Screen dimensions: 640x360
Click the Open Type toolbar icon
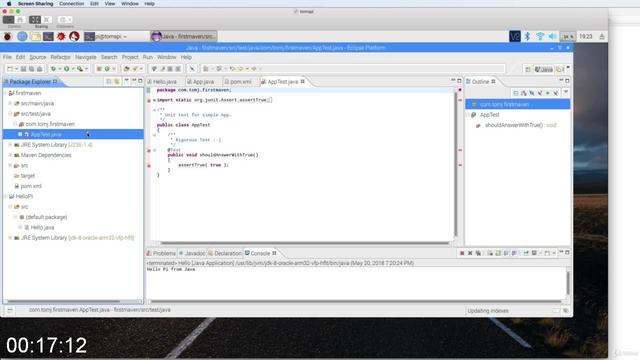point(127,69)
